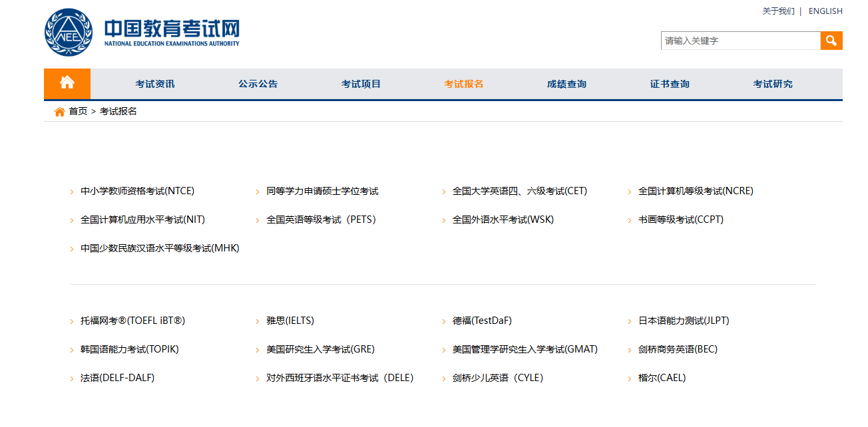The width and height of the screenshot is (868, 427).
Task: Click the orange home icon in navigation bar
Action: 67,83
